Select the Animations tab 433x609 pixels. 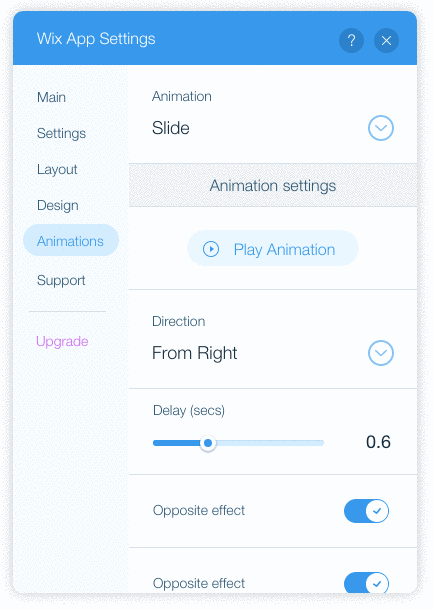71,240
